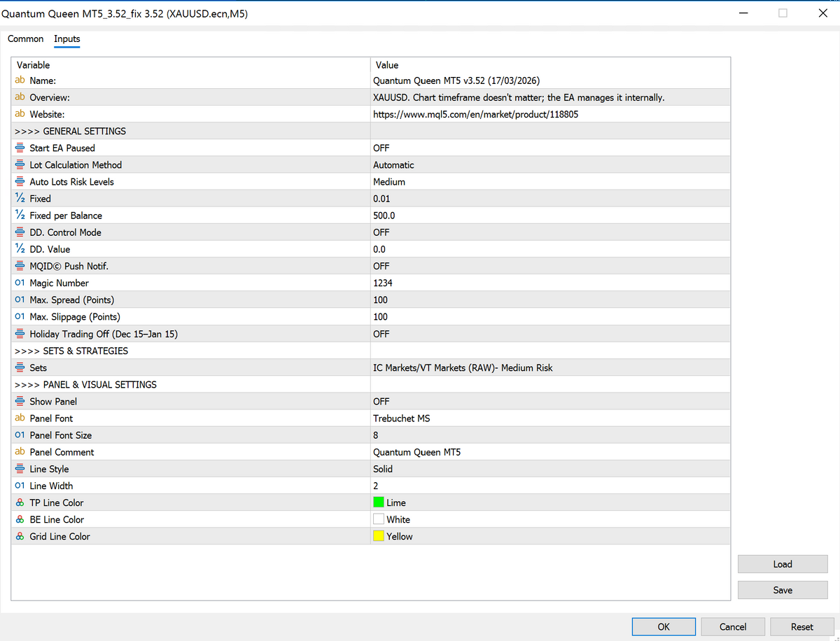Click the integer icon beside Max. Spread
The width and height of the screenshot is (840, 641).
[20, 300]
